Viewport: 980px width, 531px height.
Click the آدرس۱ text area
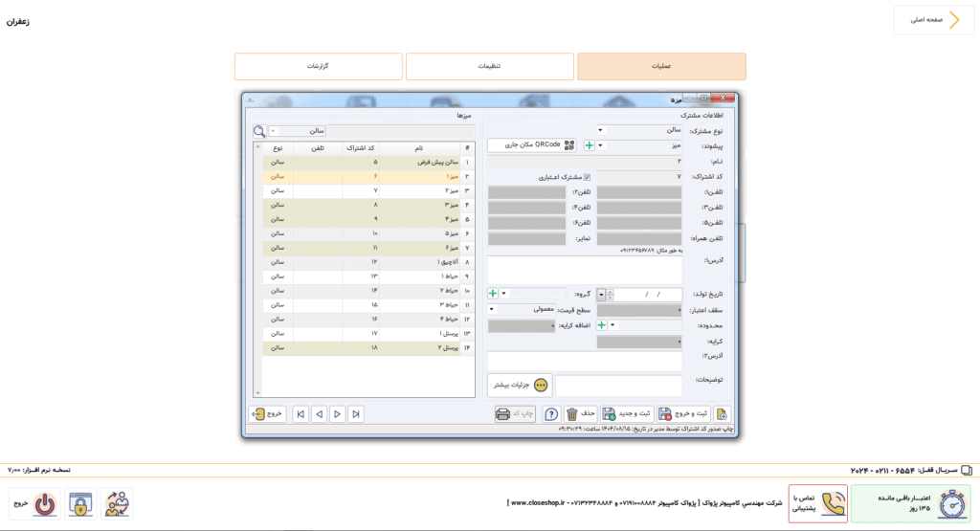click(585, 271)
